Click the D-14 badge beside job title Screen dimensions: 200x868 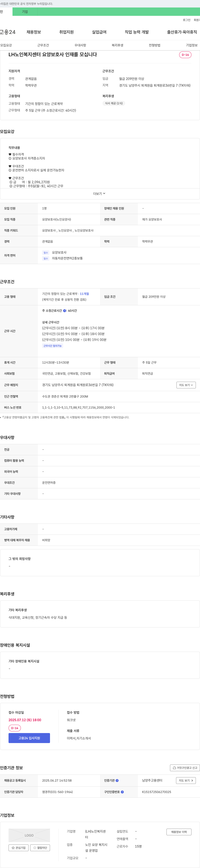185,55
